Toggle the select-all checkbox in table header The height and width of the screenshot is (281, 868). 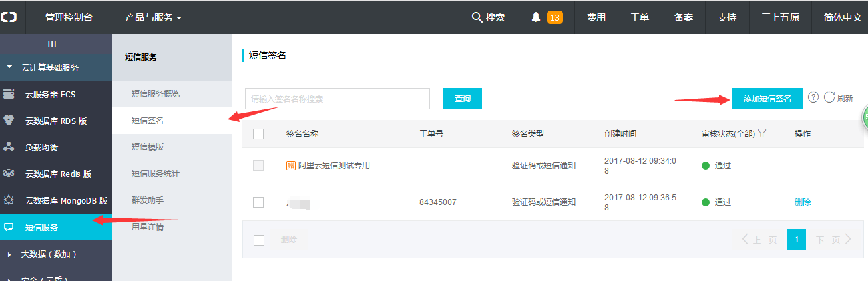258,134
